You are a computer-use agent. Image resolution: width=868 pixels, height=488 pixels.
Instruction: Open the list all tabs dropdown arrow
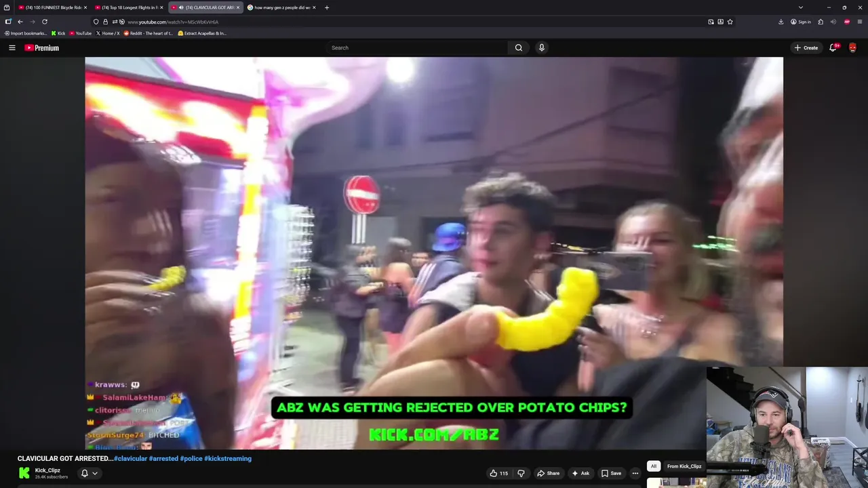coord(801,7)
